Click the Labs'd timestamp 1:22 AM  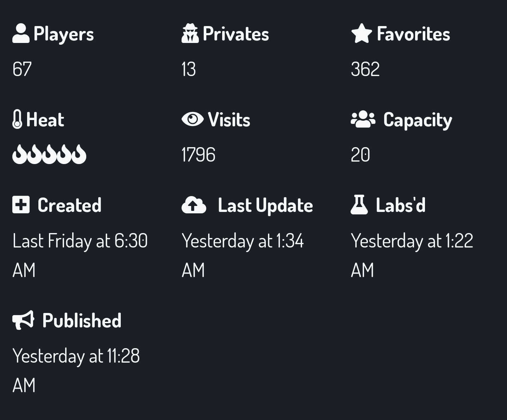click(x=412, y=255)
